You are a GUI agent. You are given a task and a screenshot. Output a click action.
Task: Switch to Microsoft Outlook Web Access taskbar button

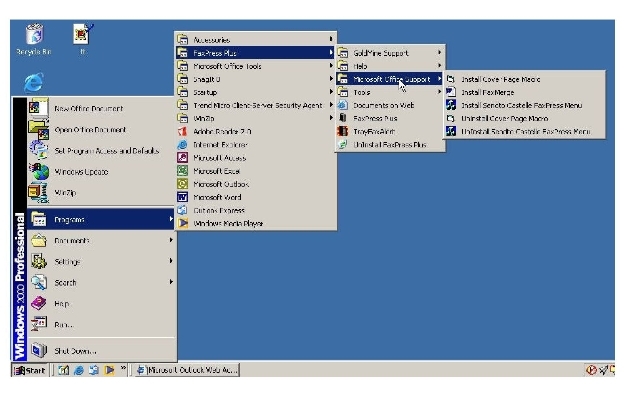click(x=187, y=370)
